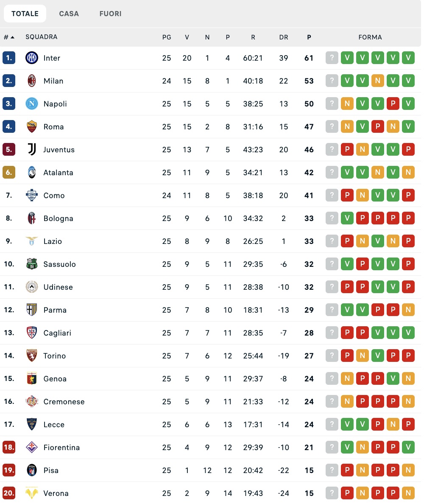424x504 pixels.
Task: Sort standings by DR column header
Action: point(284,37)
